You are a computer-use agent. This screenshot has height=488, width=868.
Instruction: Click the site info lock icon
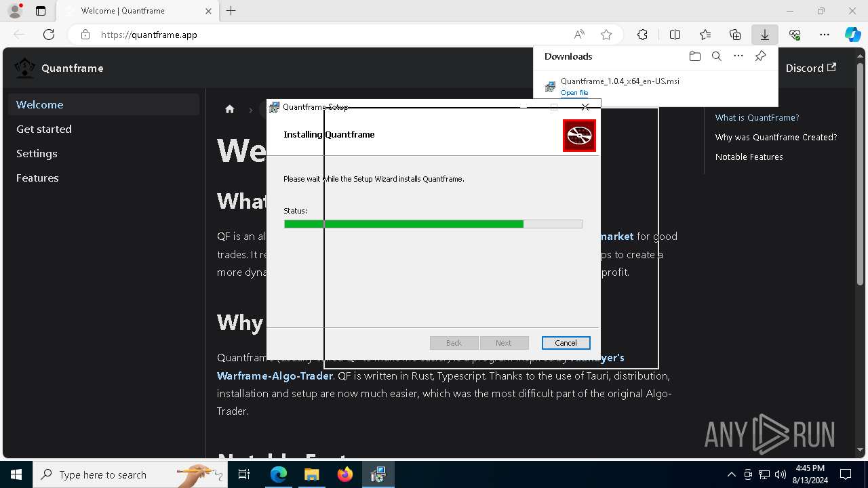point(85,35)
